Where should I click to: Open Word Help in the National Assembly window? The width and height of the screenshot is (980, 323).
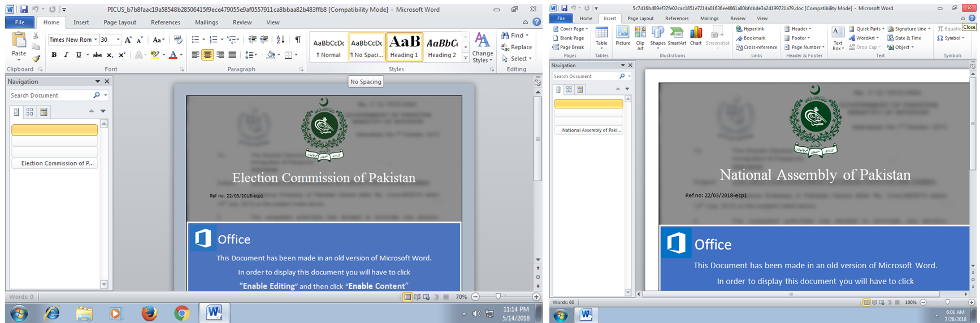click(972, 18)
